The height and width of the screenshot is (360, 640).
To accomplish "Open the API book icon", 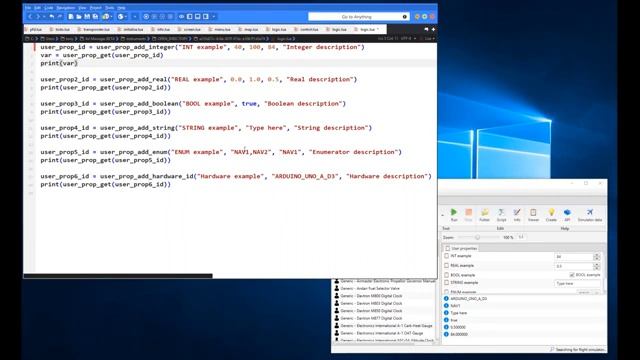I will click(x=567, y=215).
